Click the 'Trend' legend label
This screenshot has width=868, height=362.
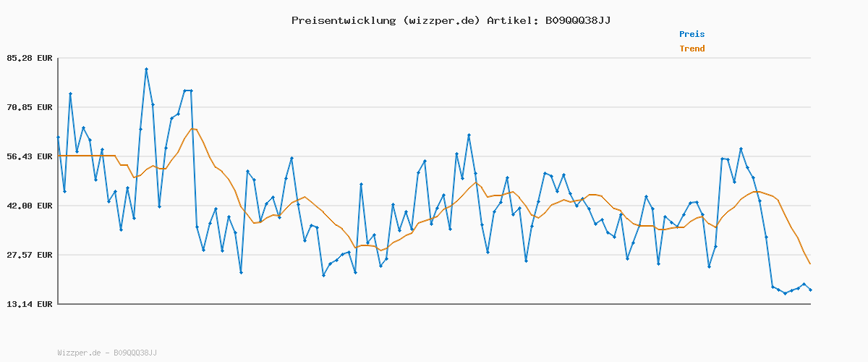click(x=692, y=49)
